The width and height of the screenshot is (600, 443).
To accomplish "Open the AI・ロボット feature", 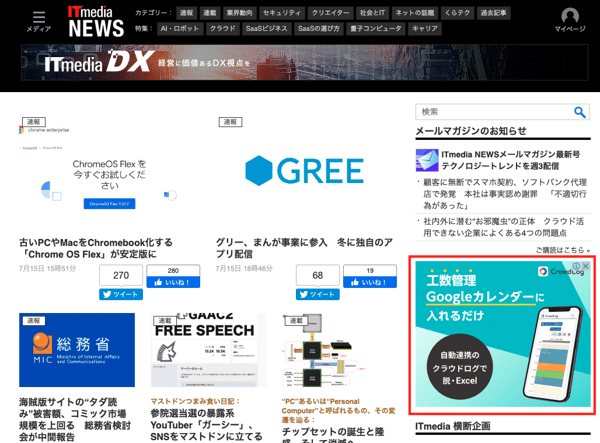I will pyautogui.click(x=180, y=29).
